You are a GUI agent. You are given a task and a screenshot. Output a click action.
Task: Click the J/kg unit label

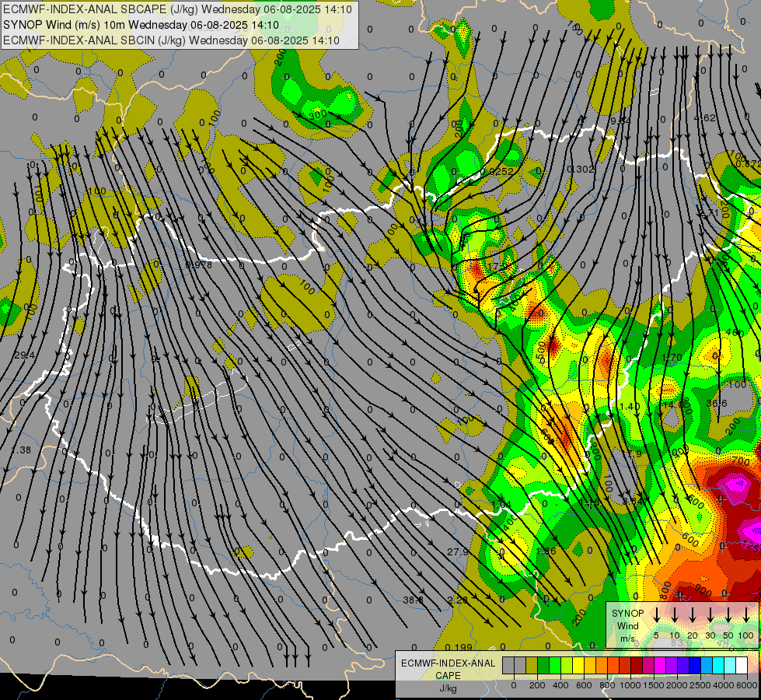448,688
